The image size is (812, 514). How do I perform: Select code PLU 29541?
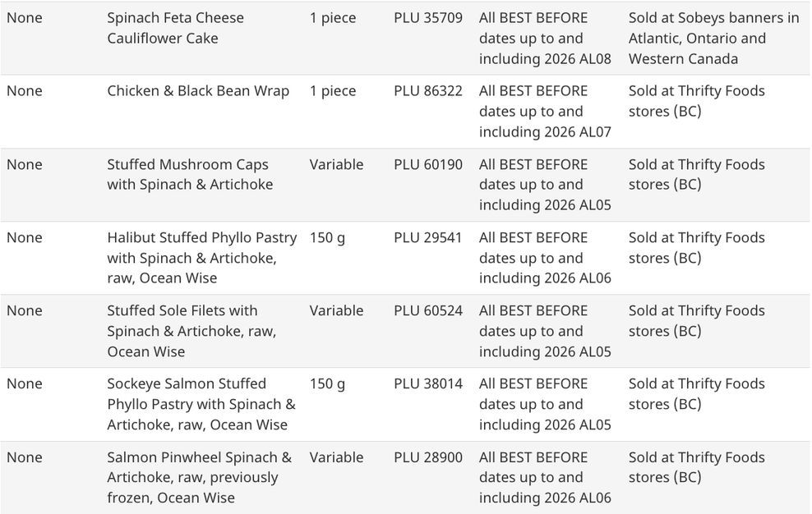pos(427,237)
